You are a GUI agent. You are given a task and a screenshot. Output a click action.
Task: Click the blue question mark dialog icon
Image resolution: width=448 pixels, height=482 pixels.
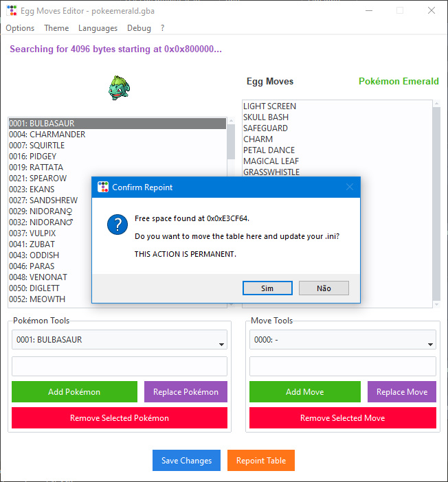tap(117, 224)
